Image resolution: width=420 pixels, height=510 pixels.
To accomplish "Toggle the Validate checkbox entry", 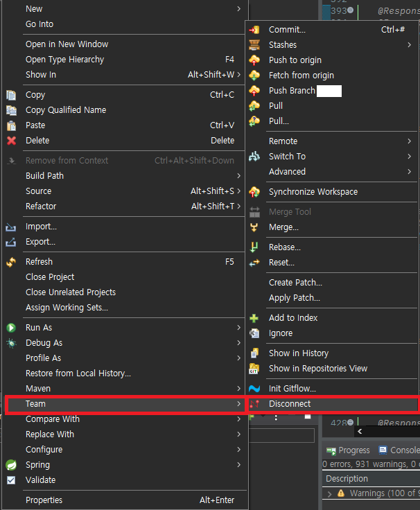I will 11,480.
